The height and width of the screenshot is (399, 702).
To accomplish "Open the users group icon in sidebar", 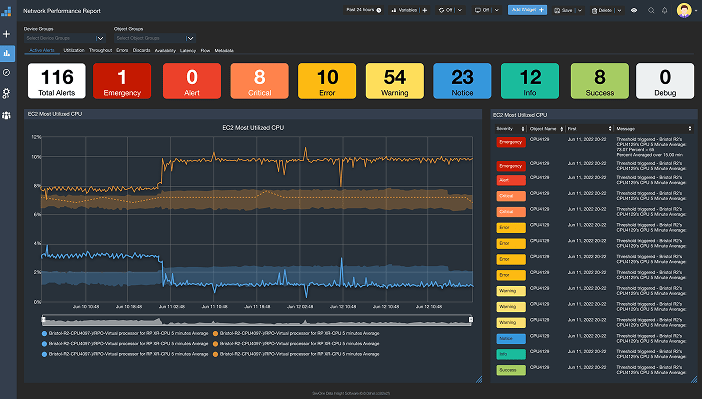I will click(x=6, y=115).
